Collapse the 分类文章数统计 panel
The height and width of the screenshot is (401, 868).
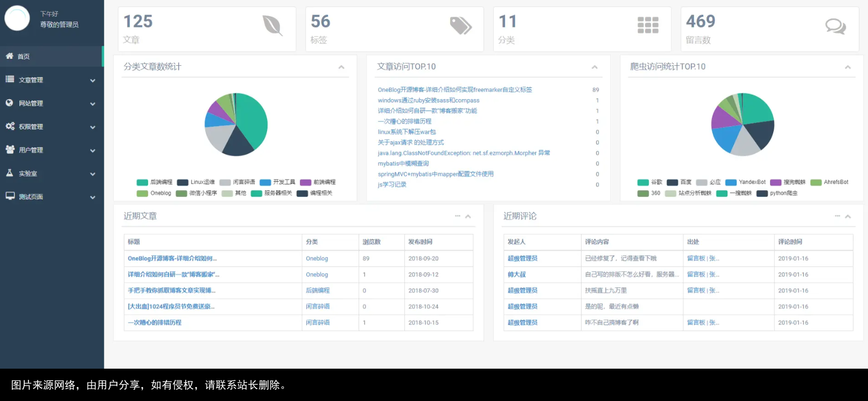point(341,67)
